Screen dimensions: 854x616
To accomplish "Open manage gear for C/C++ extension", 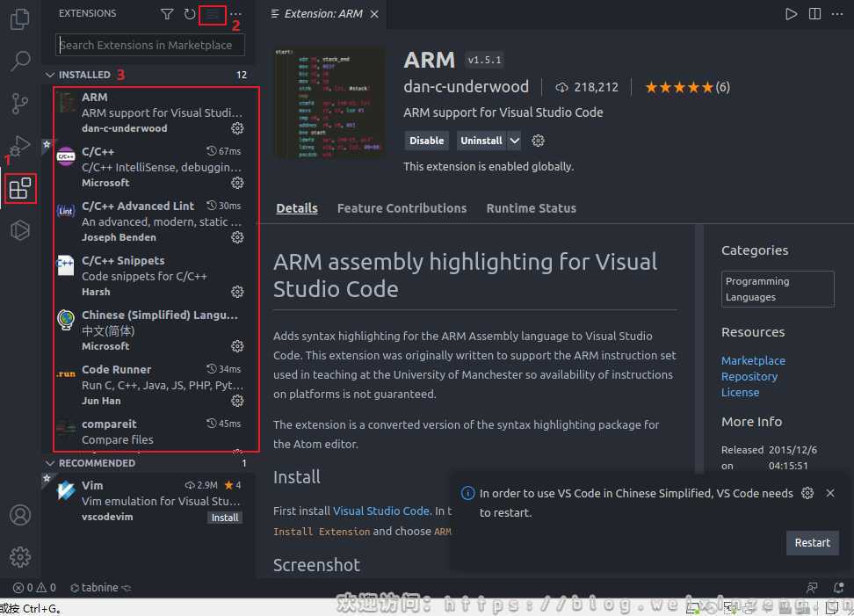I will tap(237, 183).
